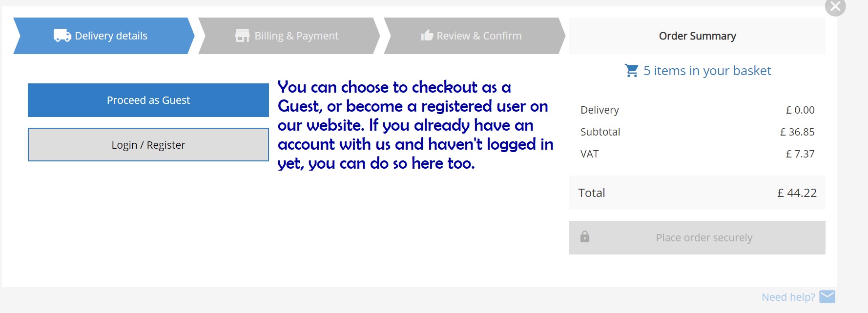Click the Need help envelope icon
This screenshot has height=313, width=868.
tap(827, 296)
